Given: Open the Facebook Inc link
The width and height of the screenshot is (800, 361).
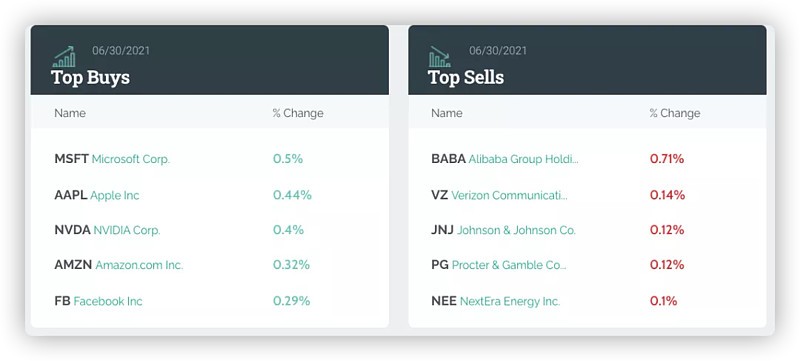Looking at the screenshot, I should coord(108,301).
